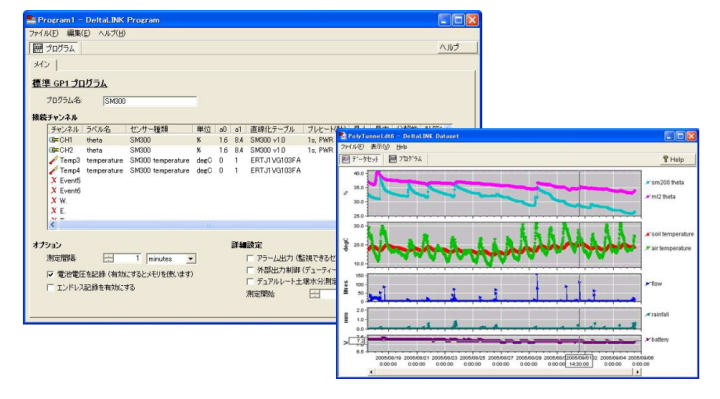
Task: Open データセット view in the Dataset window
Action: [360, 159]
